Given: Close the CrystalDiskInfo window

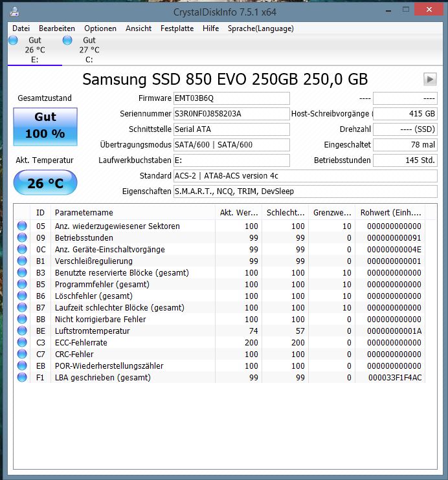Looking at the screenshot, I should point(429,10).
